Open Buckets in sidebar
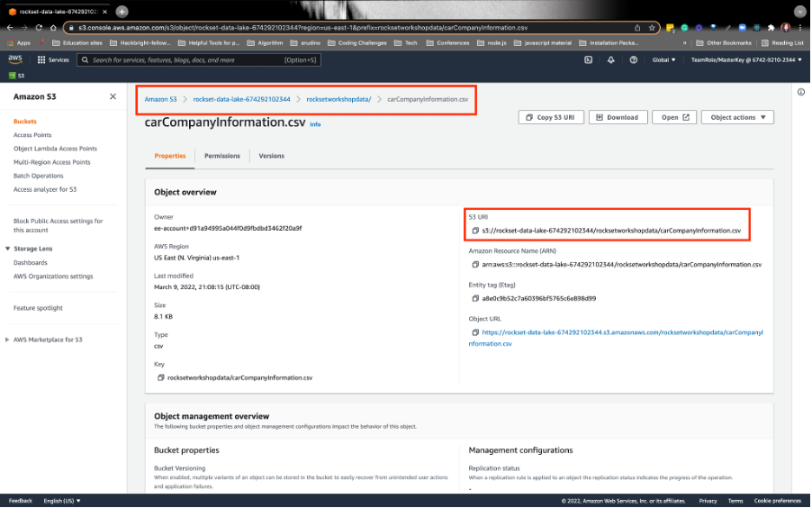Viewport: 812px width, 508px height. tap(25, 122)
